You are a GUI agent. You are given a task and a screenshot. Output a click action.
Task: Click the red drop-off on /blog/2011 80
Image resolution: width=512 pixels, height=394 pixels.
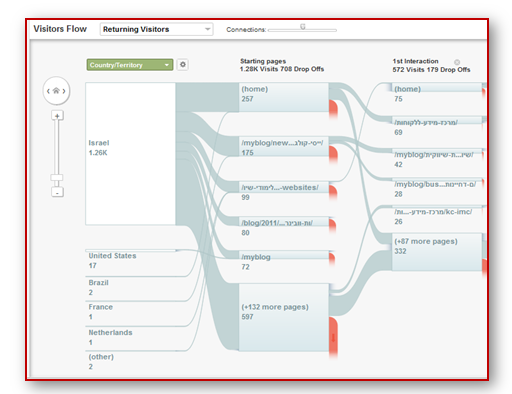pos(333,226)
